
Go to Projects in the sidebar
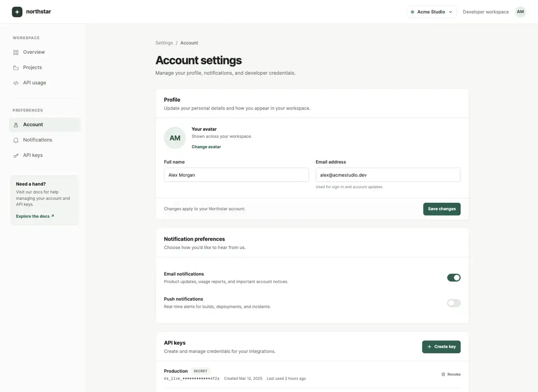click(44, 68)
